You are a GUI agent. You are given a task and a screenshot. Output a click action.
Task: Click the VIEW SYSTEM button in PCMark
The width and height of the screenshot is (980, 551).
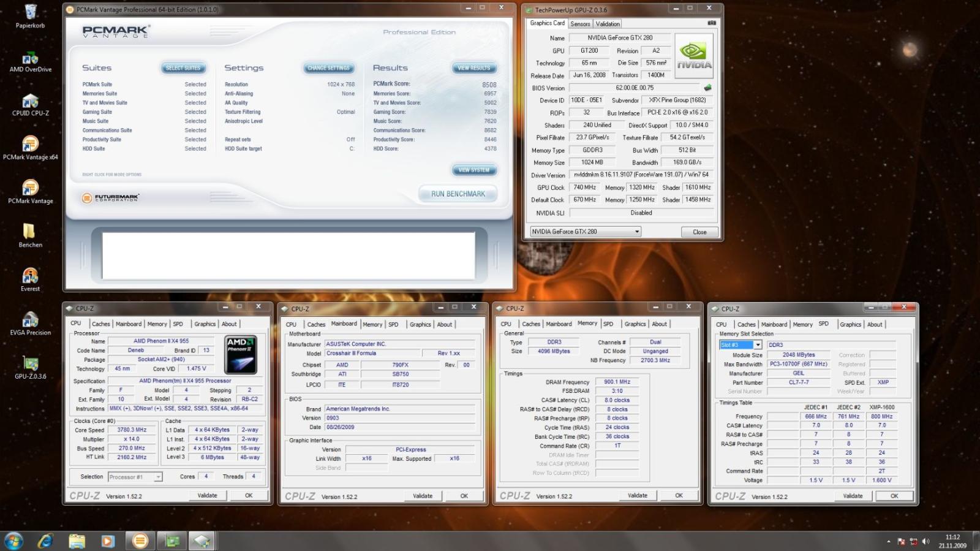coord(474,170)
